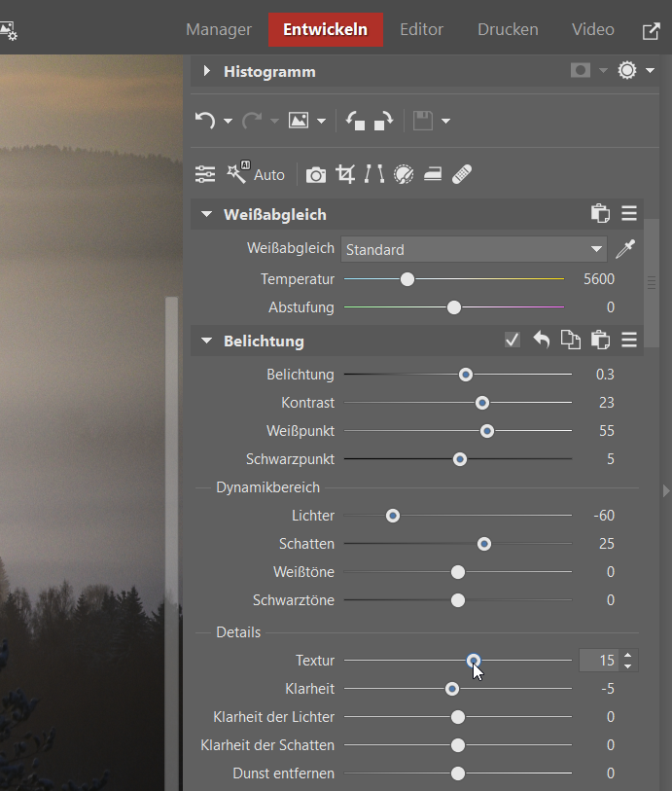The height and width of the screenshot is (791, 672).
Task: Collapse the Belichtung section
Action: click(206, 342)
